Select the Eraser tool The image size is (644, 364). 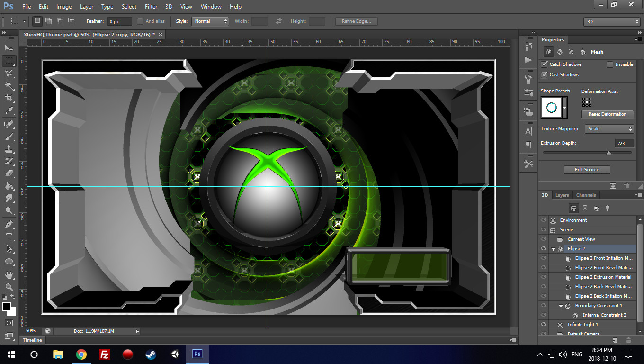(x=9, y=173)
